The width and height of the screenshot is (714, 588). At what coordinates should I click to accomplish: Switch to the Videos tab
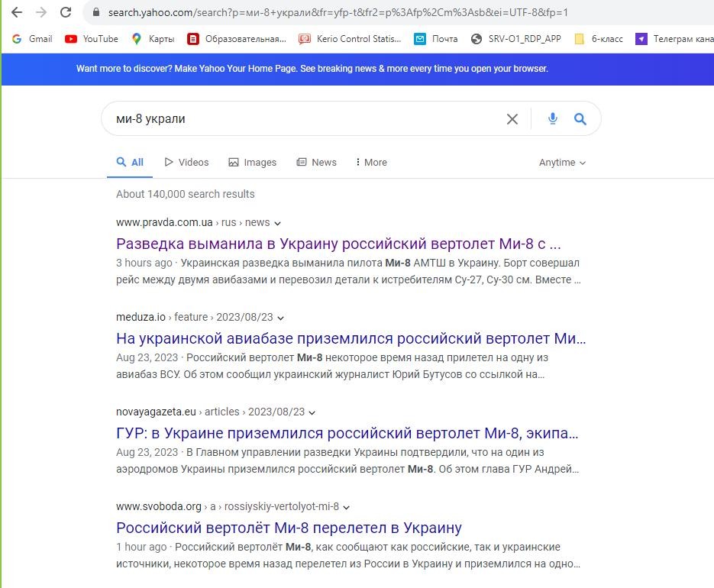[186, 162]
